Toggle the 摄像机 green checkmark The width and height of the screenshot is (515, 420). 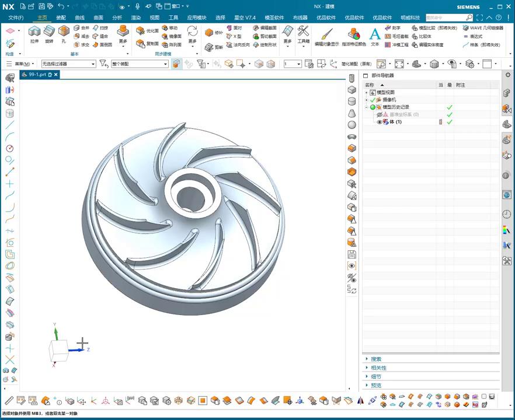[373, 100]
